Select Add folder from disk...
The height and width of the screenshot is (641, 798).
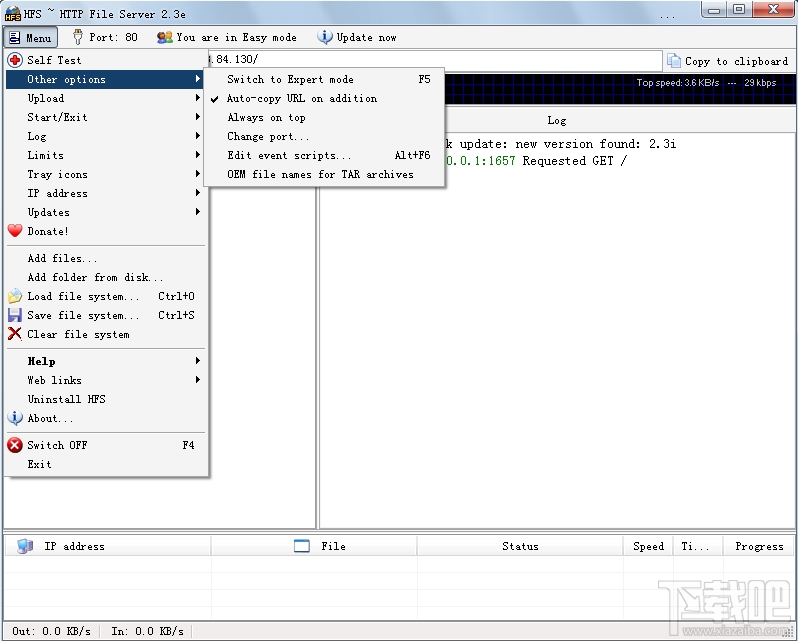click(107, 277)
